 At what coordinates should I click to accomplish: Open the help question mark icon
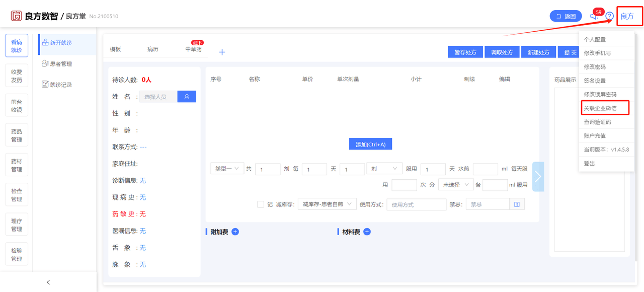pos(609,16)
